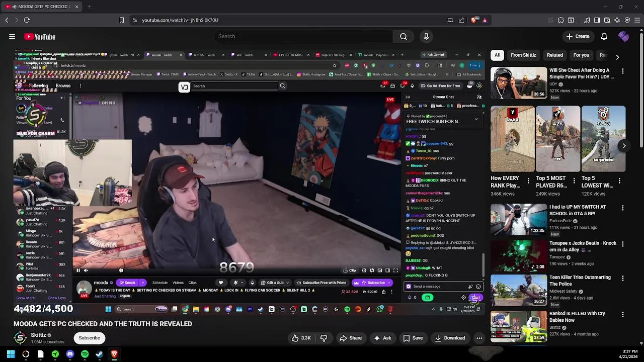Click into the YouTube search box
The height and width of the screenshot is (362, 644).
(x=303, y=36)
